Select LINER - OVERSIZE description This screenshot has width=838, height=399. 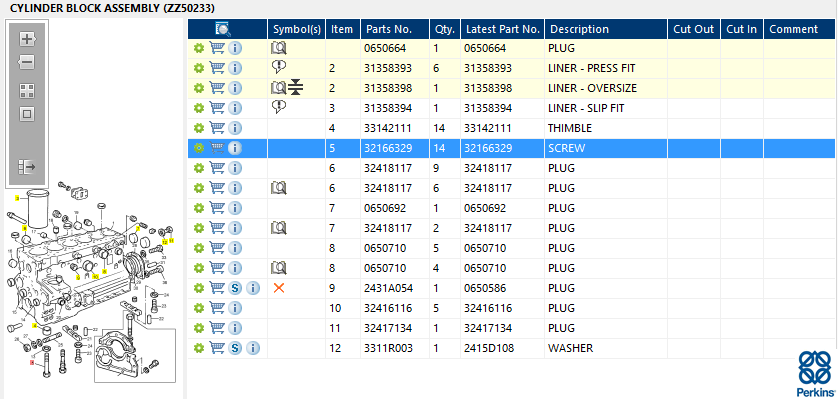592,88
